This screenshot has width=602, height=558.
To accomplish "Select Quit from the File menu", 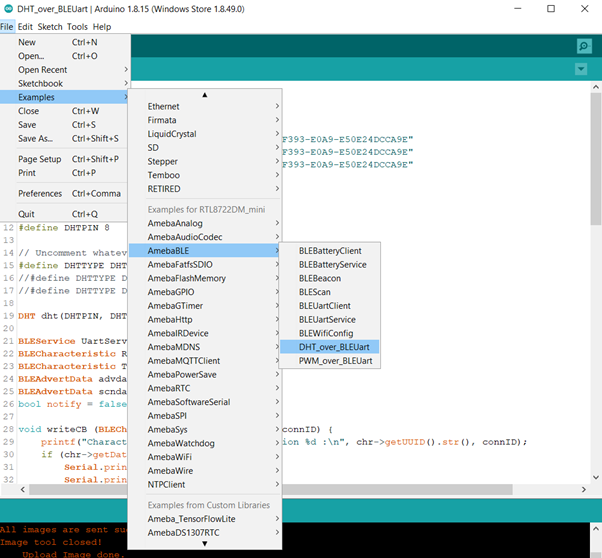I will click(26, 214).
